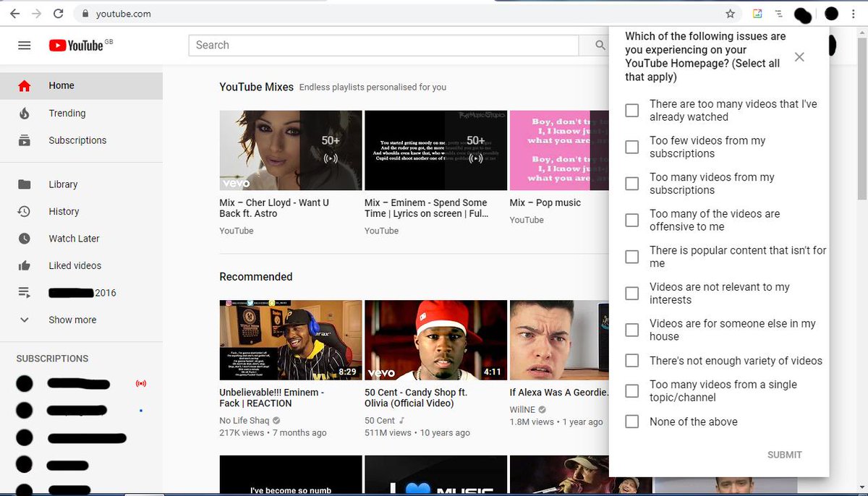This screenshot has width=868, height=496.
Task: Click the Recommended section heading
Action: 256,277
